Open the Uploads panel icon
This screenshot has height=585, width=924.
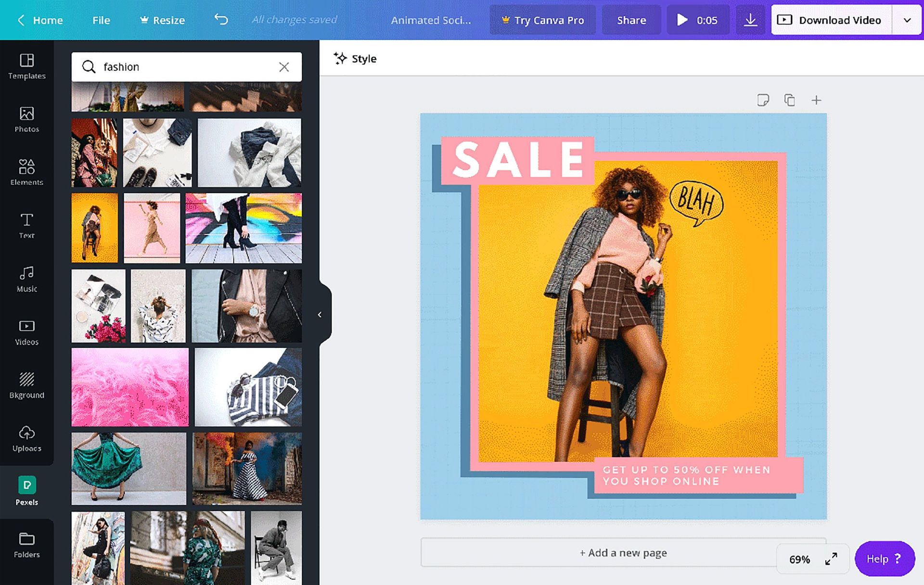26,438
